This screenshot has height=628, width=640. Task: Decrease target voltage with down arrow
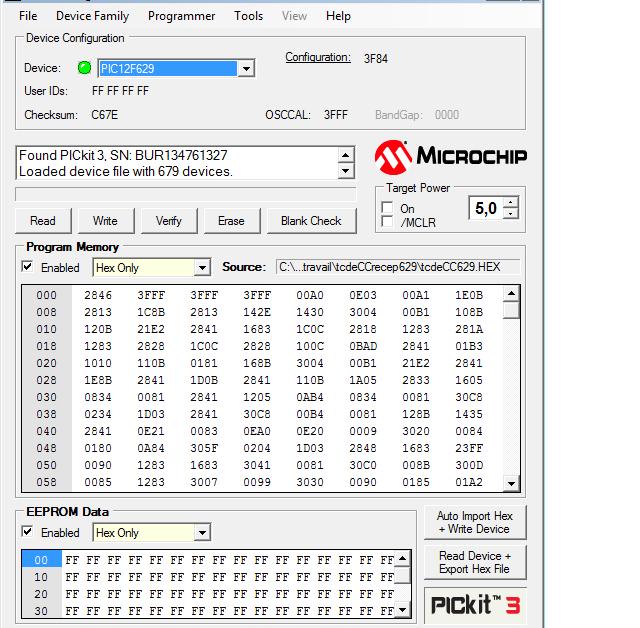511,213
